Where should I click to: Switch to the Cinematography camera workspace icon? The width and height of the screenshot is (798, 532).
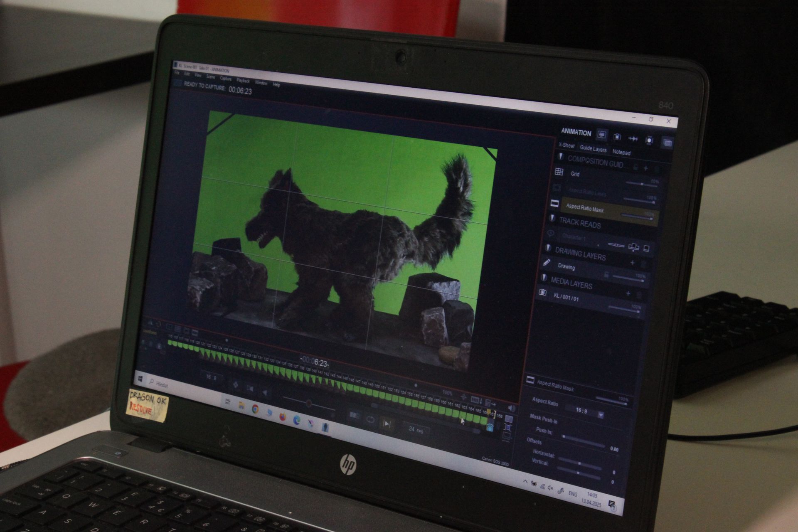(617, 137)
